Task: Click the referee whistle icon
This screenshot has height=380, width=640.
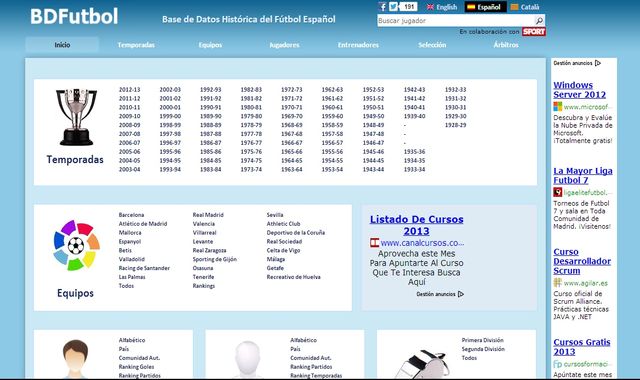Action: tap(422, 364)
